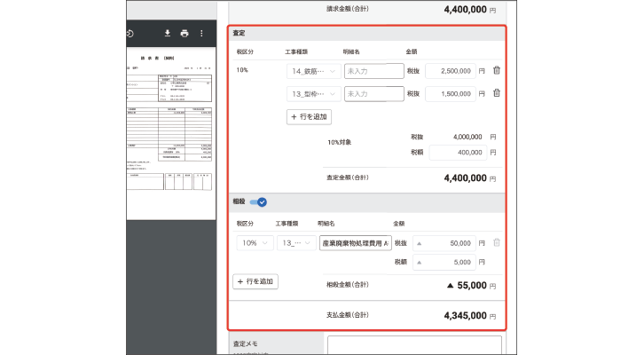Click the 50,000 offset amount field
Screen dimensions: 644x355
click(444, 243)
